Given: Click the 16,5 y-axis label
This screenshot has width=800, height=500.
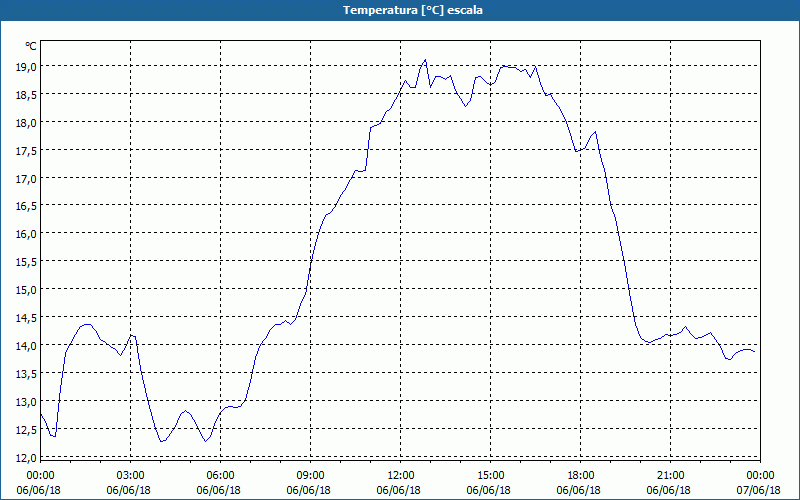Looking at the screenshot, I should [x=27, y=206].
